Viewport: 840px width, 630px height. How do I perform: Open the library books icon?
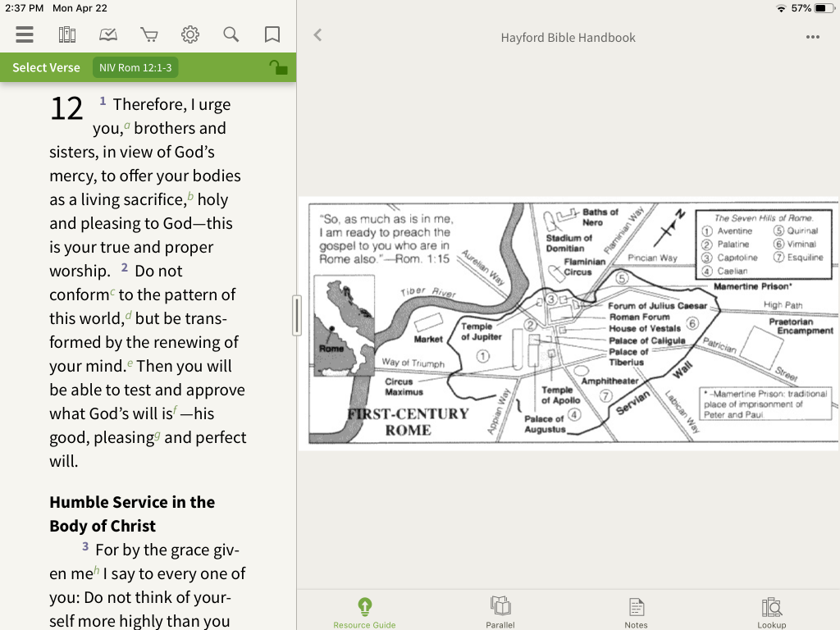(67, 34)
